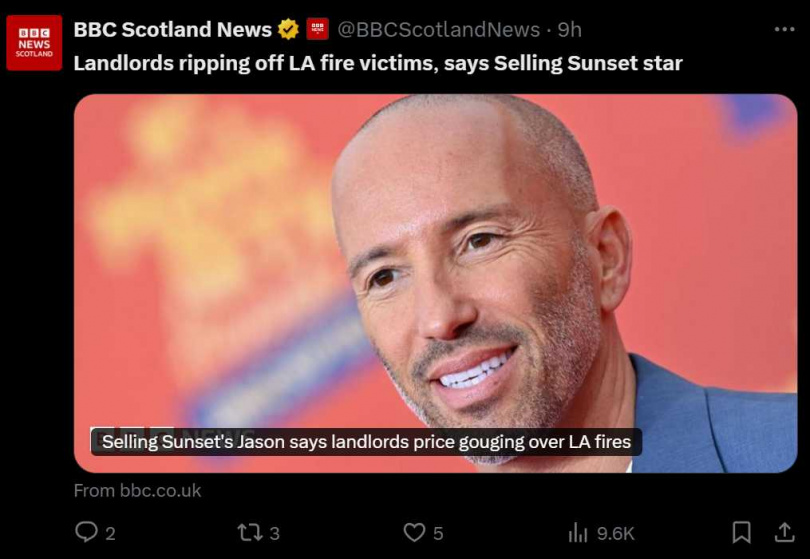Image resolution: width=810 pixels, height=559 pixels.
Task: Open the reply comment icon
Action: pos(86,532)
